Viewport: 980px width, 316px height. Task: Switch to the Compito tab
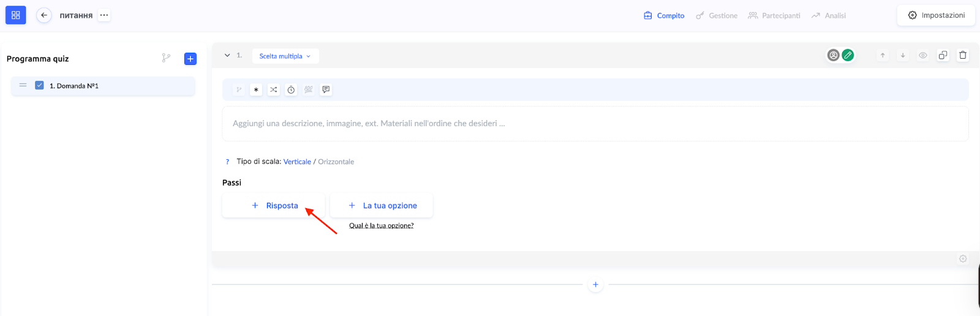tap(664, 15)
